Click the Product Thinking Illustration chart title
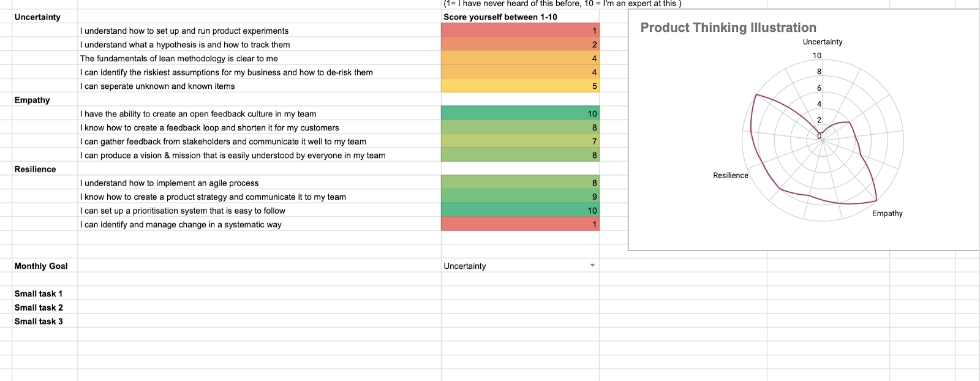The height and width of the screenshot is (381, 980). pos(728,28)
